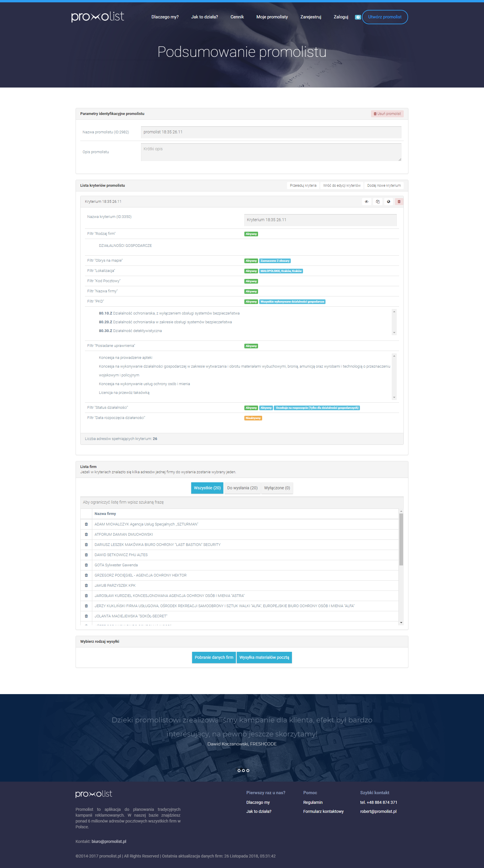This screenshot has width=484, height=868.
Task: Remove ATFORUM DAMIAN DMUCHOWSKI with trash icon
Action: pos(86,535)
